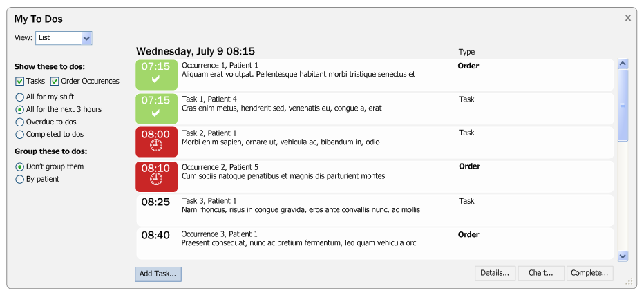Click the 07:15 completed checkmark for Occurrence 1
The width and height of the screenshot is (644, 295).
pos(155,79)
